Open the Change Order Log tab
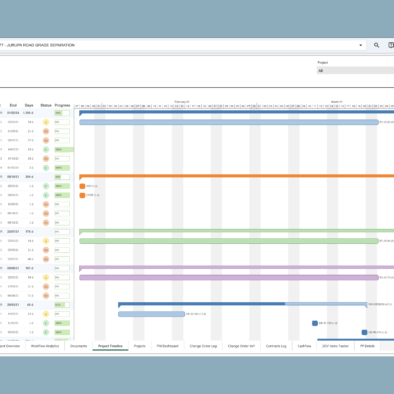Screen dimensions: 394x394 [203, 346]
